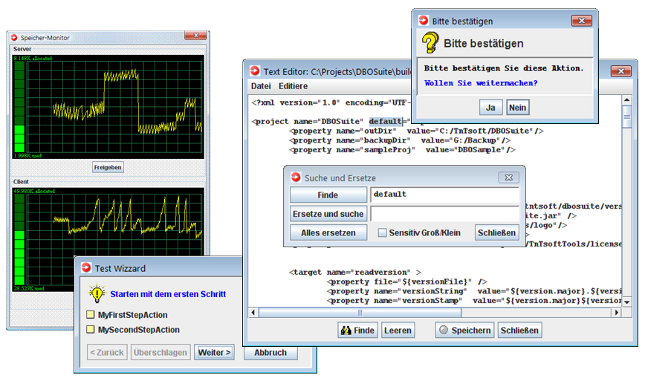Close the Suche und Ersetze dialog
The height and width of the screenshot is (378, 645).
[509, 178]
